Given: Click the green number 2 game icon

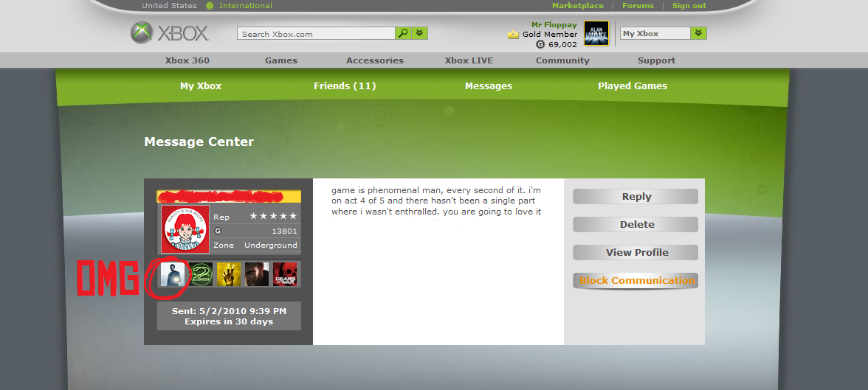Looking at the screenshot, I should 201,274.
